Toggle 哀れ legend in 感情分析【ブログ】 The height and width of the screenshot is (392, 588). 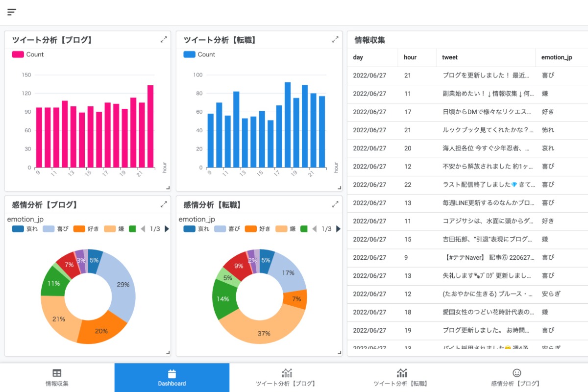[25, 229]
